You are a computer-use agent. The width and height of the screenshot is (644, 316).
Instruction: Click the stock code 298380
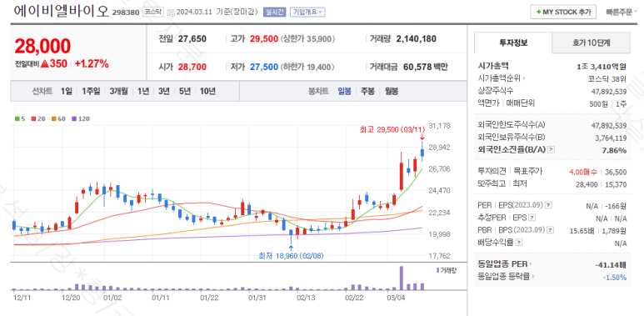[126, 13]
